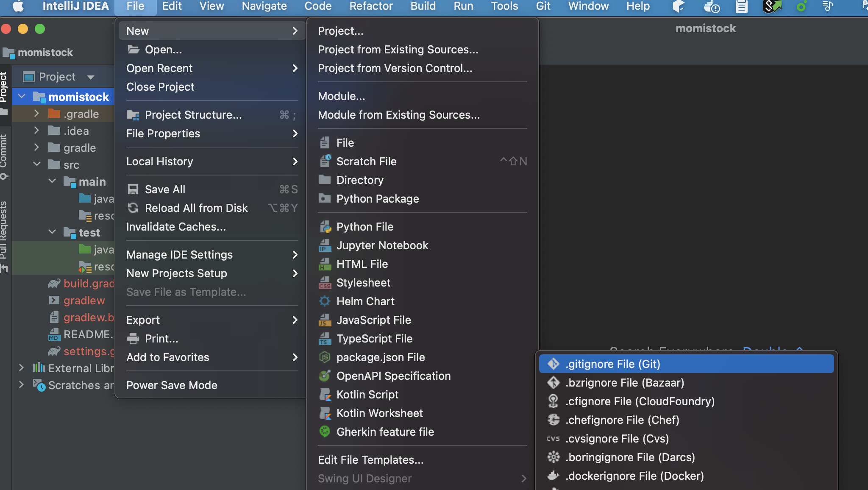Expand External Libraries node

click(21, 368)
